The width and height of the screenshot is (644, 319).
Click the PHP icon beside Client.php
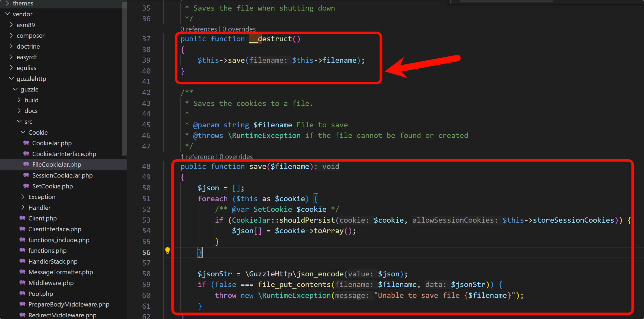(23, 218)
